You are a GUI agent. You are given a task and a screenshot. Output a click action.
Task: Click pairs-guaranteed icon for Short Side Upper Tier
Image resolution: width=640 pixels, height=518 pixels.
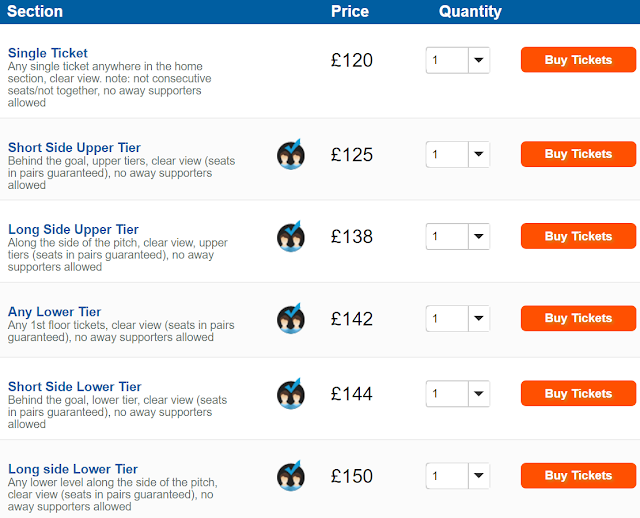tap(291, 154)
